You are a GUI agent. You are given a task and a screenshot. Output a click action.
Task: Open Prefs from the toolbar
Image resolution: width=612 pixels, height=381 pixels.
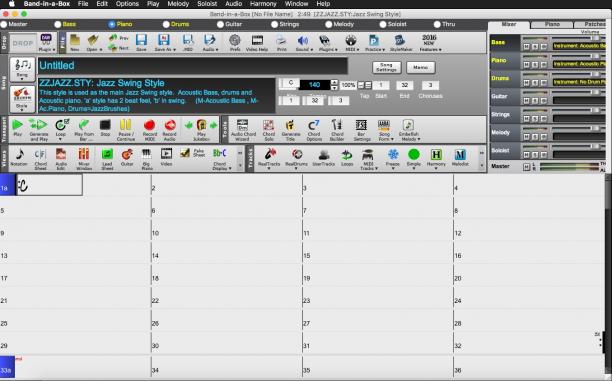235,43
